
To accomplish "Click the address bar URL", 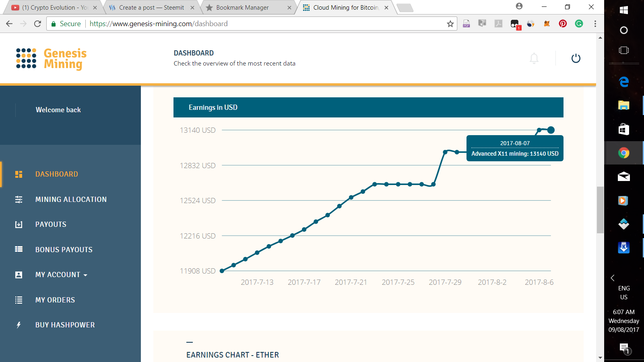I will (159, 24).
